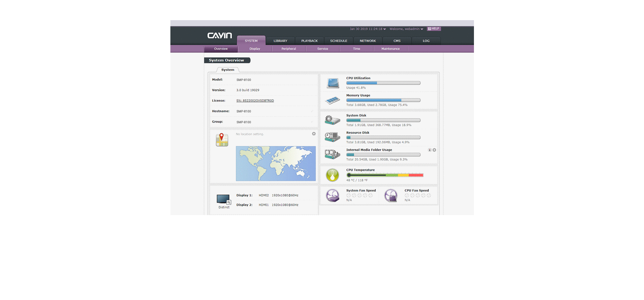Open Internal Media Folder settings gear

click(x=434, y=150)
